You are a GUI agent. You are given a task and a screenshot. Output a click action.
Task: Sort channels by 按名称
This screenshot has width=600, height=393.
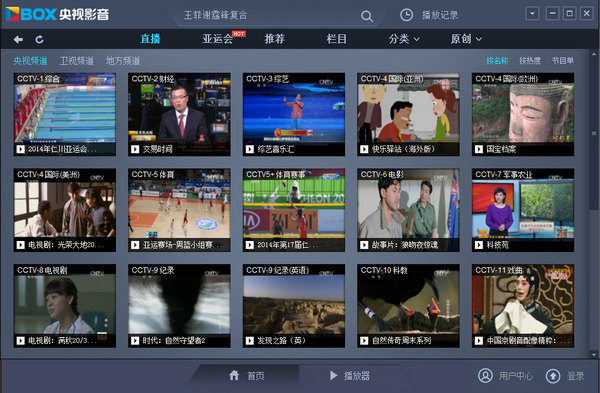coord(497,60)
